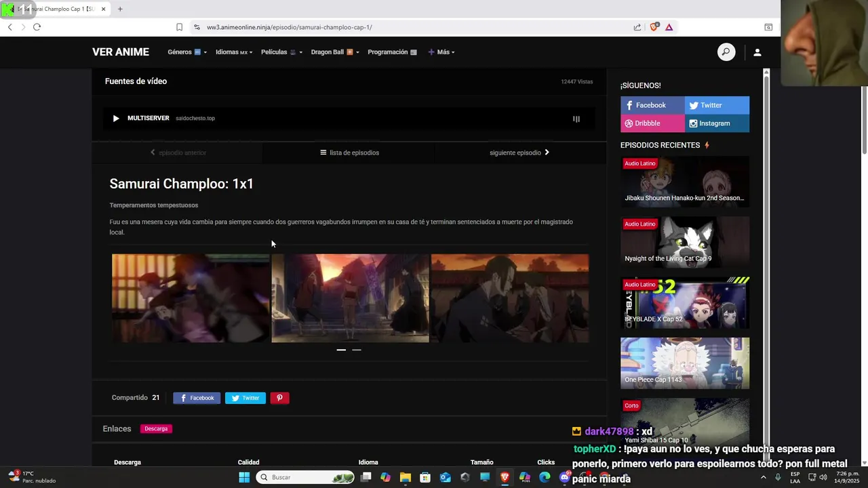Image resolution: width=868 pixels, height=488 pixels.
Task: Open One Piece Cap 1143 episode
Action: (x=685, y=363)
